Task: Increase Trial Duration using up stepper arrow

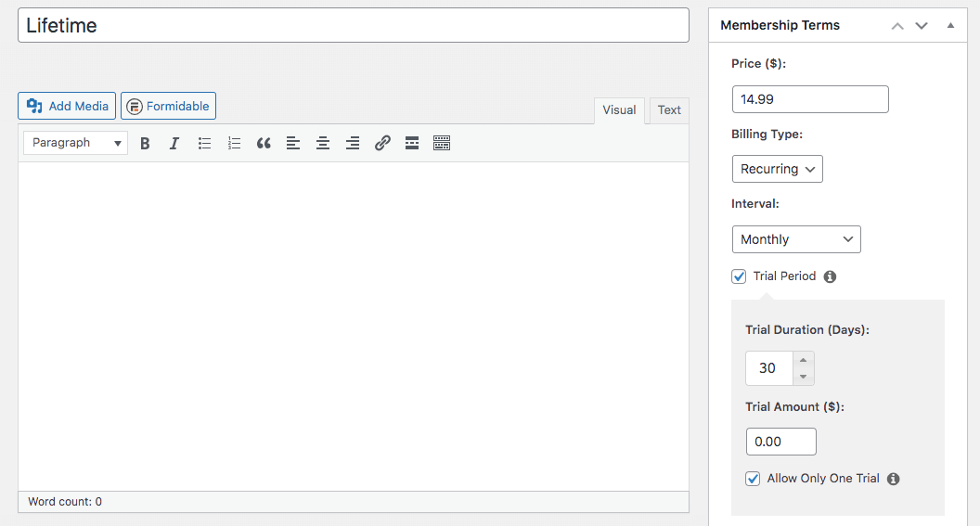Action: pyautogui.click(x=803, y=360)
